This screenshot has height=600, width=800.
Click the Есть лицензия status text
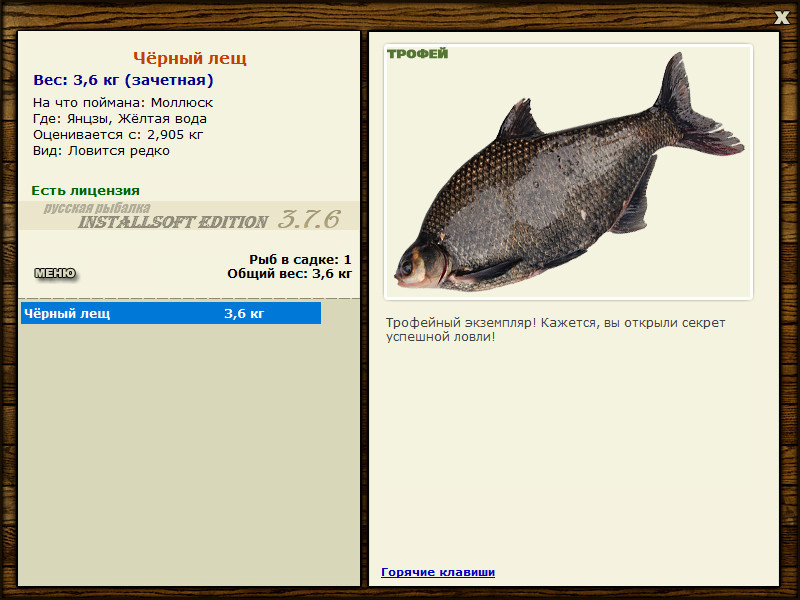(x=86, y=190)
